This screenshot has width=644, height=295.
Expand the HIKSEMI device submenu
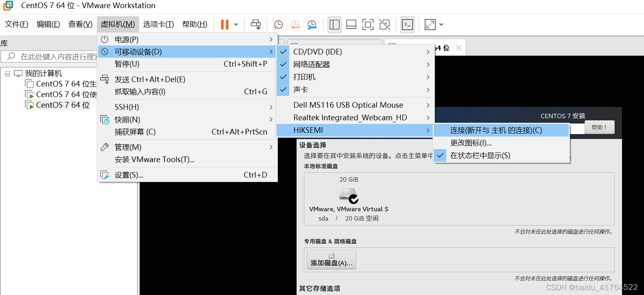click(x=355, y=130)
